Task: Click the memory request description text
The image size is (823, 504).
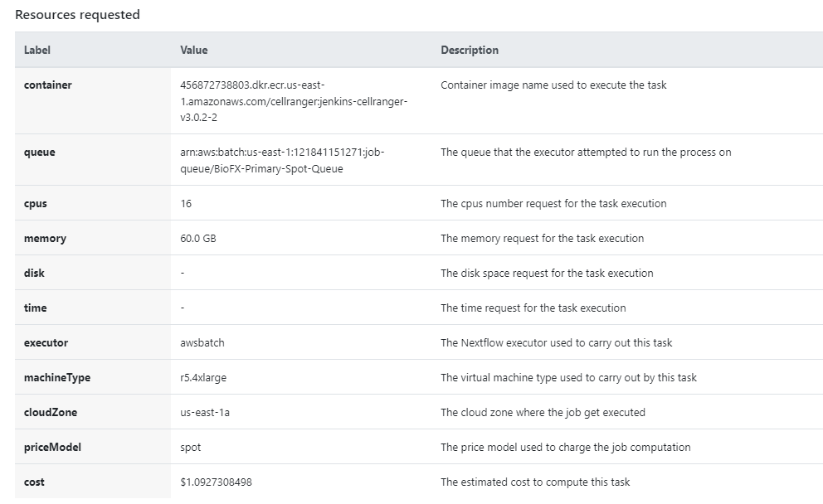Action: tap(543, 238)
